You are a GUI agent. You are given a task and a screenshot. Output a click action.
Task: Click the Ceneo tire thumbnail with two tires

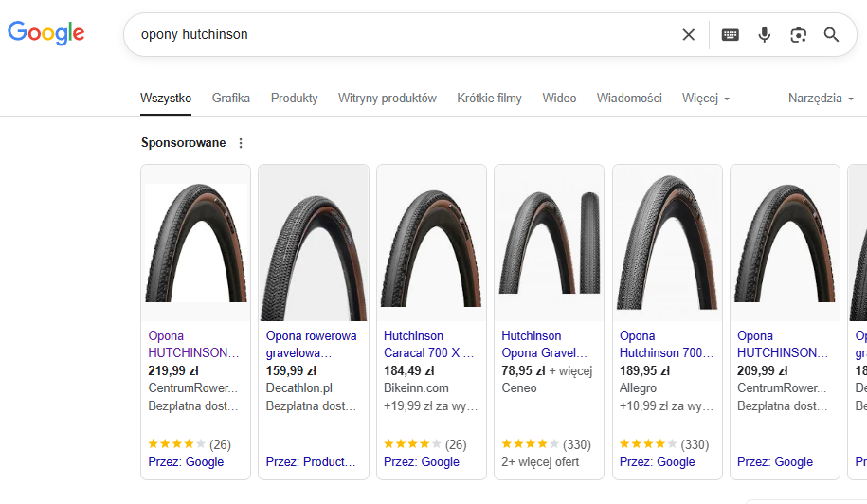(x=549, y=243)
